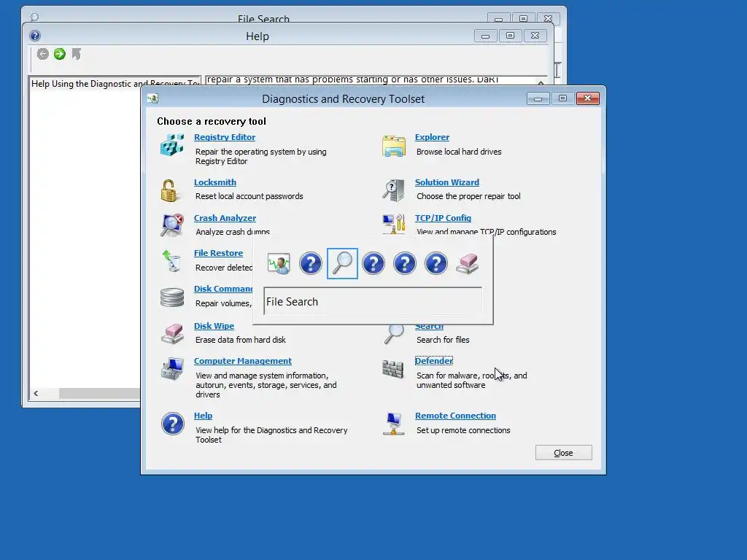
Task: Select the Disk Wipe eraser icon in task switcher
Action: pyautogui.click(x=468, y=263)
